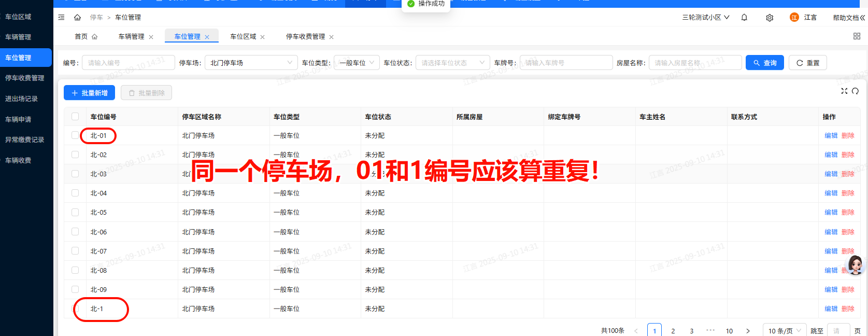868x336 pixels.
Task: Switch to the 停车收费管理 tab
Action: pos(305,36)
